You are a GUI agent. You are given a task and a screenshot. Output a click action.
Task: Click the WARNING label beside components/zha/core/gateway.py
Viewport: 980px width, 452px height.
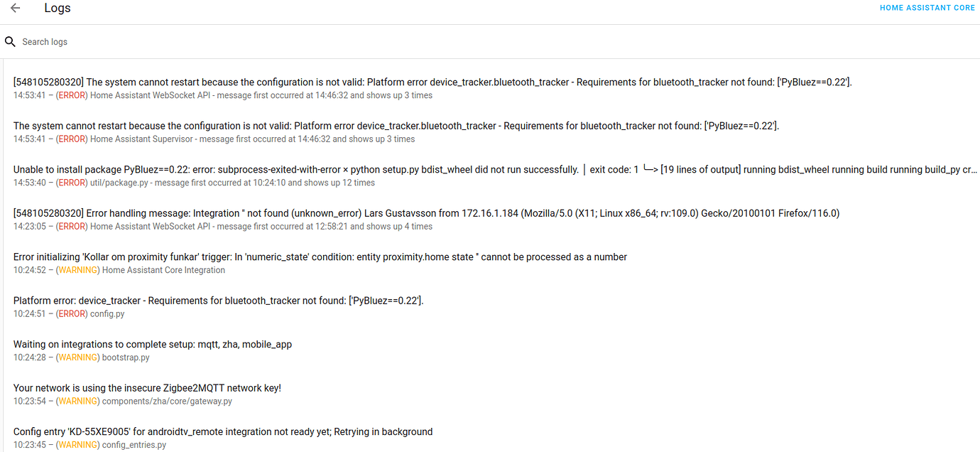click(x=77, y=402)
